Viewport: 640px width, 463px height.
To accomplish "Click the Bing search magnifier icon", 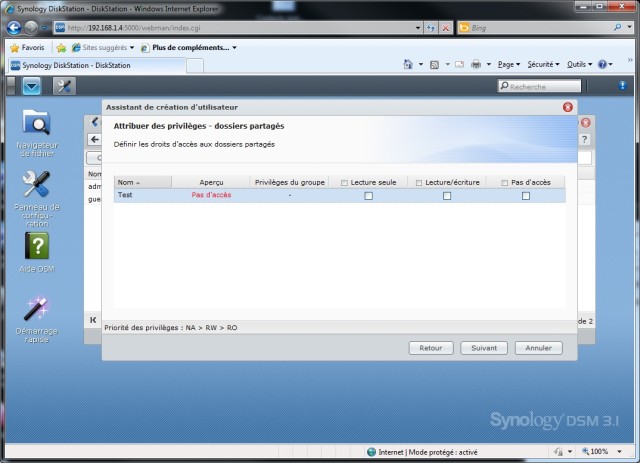I will (618, 27).
